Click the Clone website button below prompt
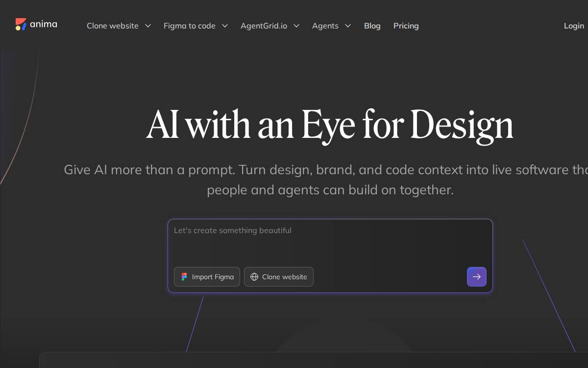This screenshot has height=368, width=588. [x=279, y=277]
